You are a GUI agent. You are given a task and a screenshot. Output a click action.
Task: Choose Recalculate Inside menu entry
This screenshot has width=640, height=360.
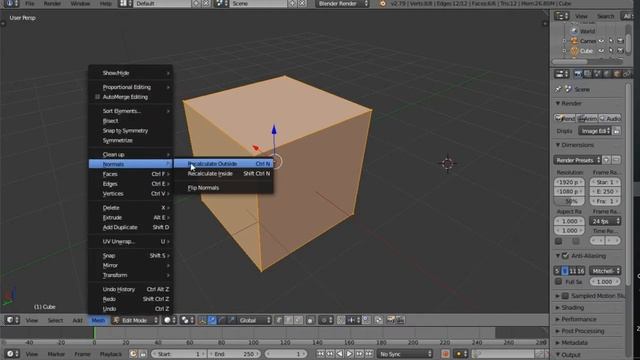click(x=224, y=173)
